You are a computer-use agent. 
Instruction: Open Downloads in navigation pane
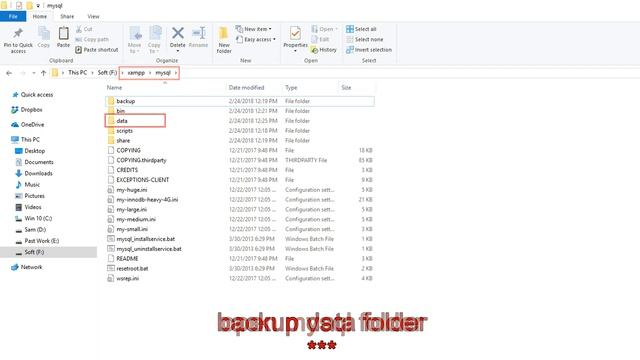pos(33,173)
